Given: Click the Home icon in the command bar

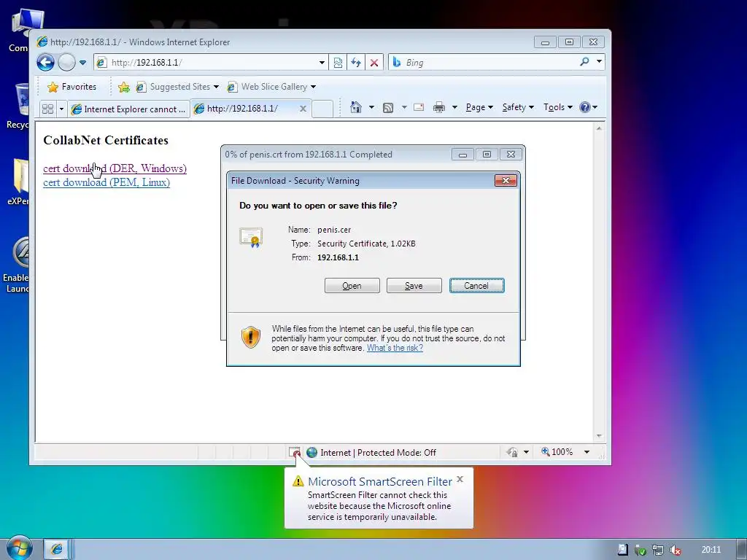Looking at the screenshot, I should [x=356, y=107].
